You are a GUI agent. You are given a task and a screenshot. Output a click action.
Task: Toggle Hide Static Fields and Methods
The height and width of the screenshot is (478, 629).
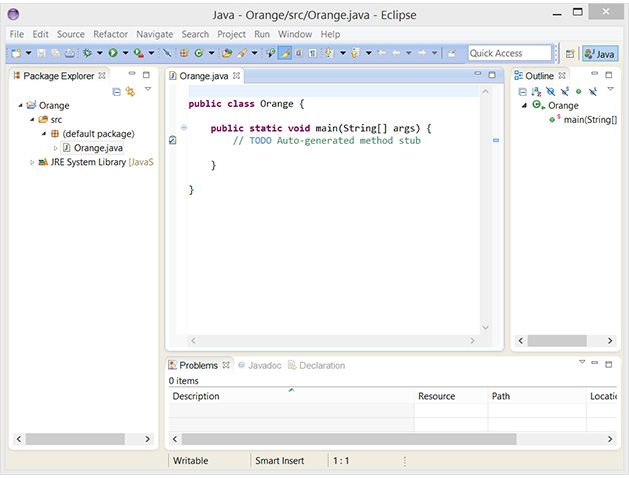[x=565, y=92]
